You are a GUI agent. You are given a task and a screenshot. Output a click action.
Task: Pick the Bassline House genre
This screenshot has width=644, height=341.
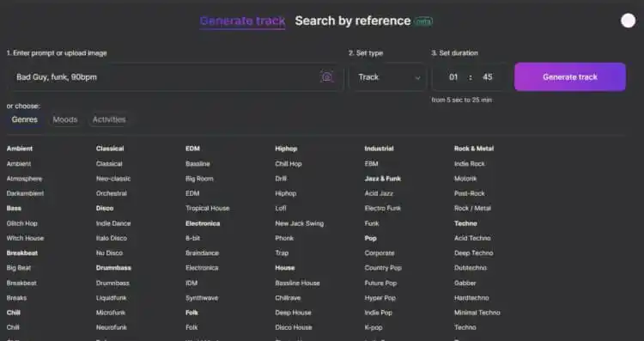(297, 283)
